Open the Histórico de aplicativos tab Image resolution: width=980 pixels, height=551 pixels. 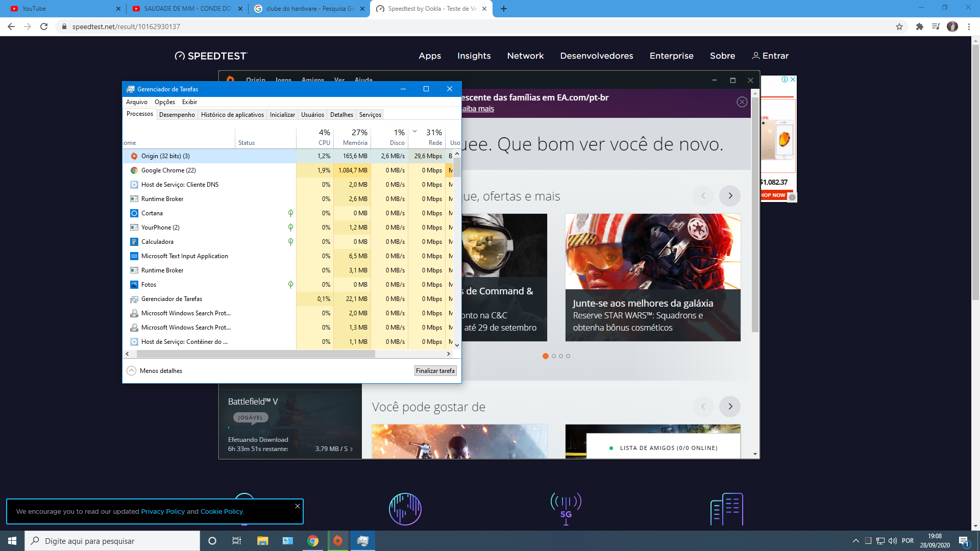232,115
